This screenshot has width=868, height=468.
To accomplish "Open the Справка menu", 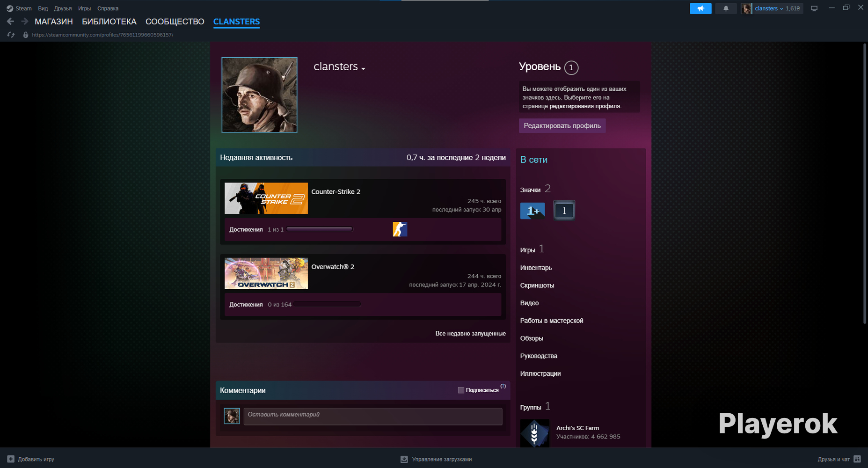I will pos(108,8).
